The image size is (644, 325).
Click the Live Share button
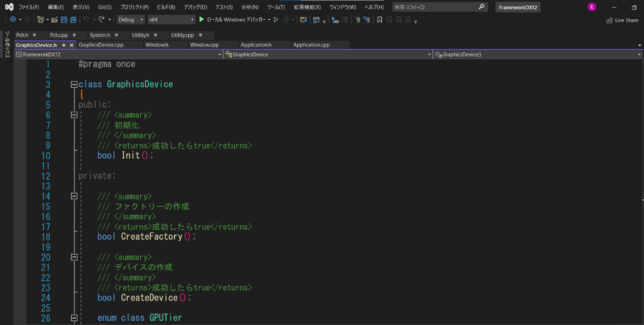coord(622,20)
